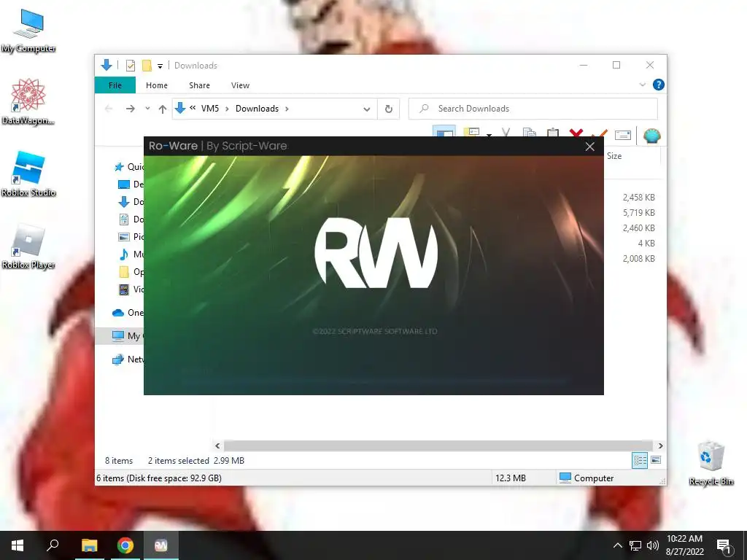Expand the hidden breadcrumb path chevrons
Screen dimensions: 747x560
point(193,108)
